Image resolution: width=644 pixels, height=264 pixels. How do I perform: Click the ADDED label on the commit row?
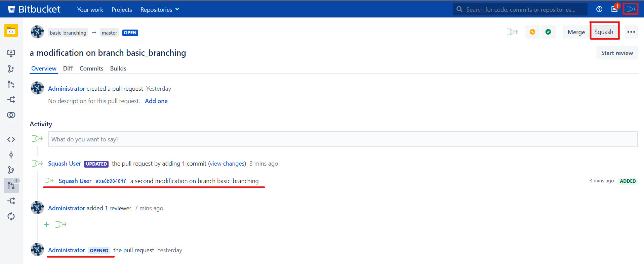(x=628, y=181)
